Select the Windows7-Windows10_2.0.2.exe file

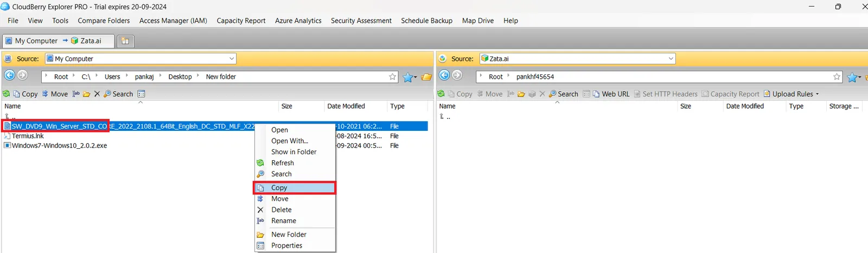point(60,146)
